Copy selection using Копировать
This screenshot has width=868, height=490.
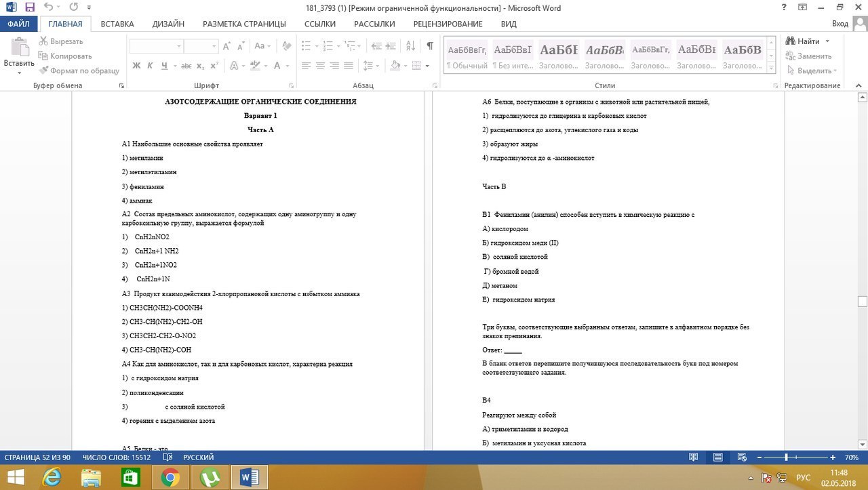point(65,56)
